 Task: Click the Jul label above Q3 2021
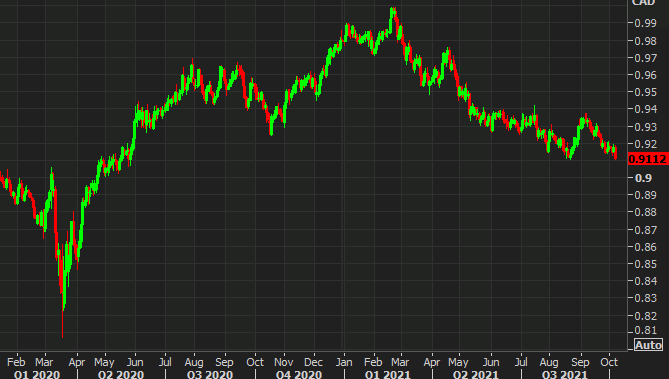pos(521,362)
